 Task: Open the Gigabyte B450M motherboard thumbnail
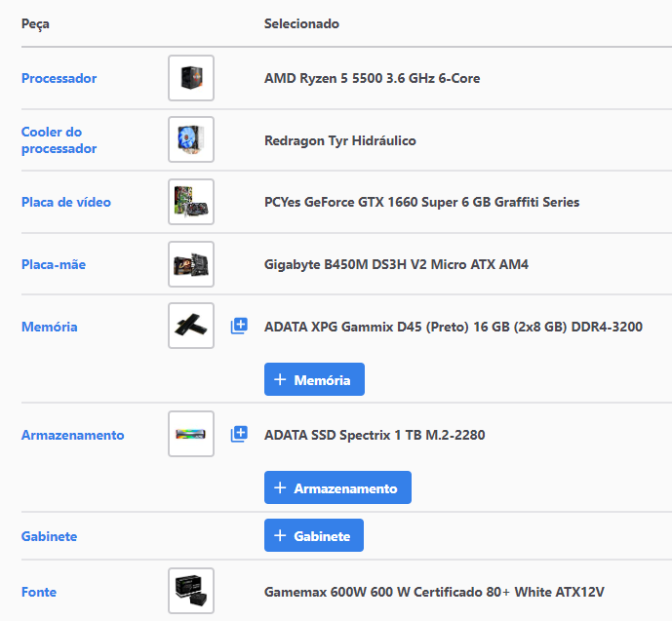point(191,264)
